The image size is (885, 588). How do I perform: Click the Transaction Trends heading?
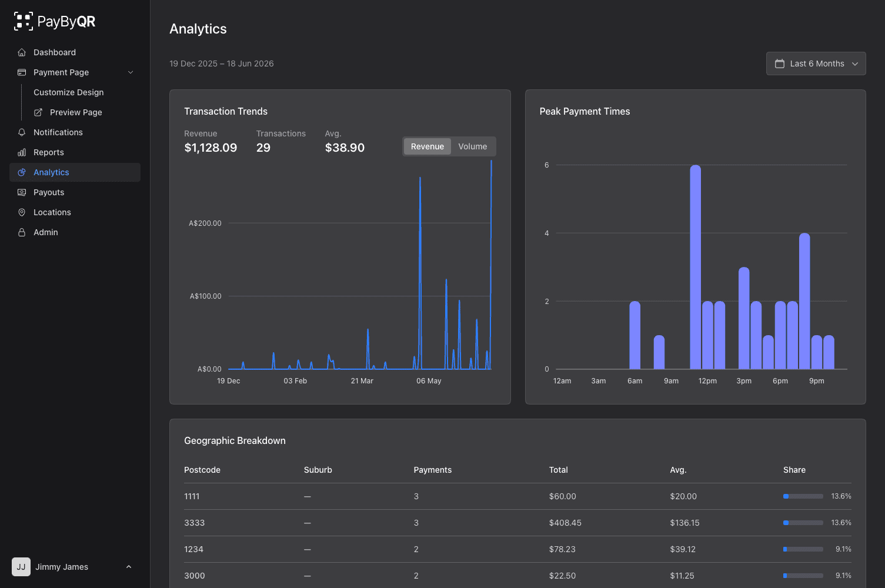[x=226, y=111]
